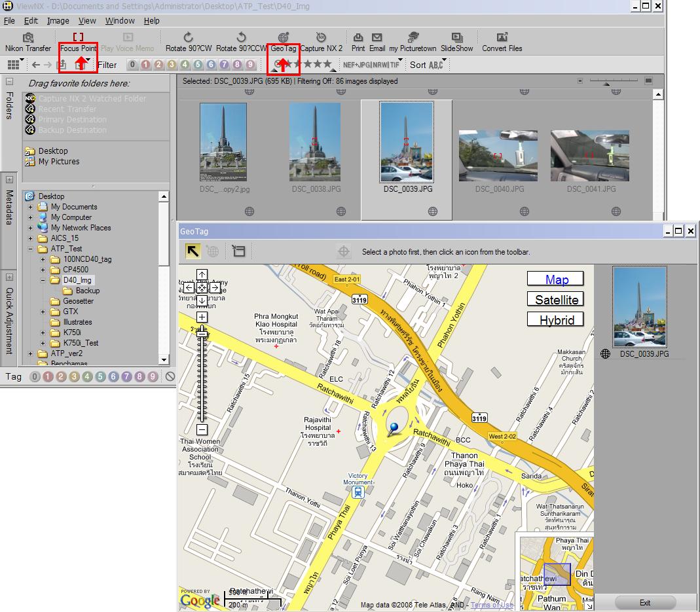Click the globe icon below DSC_0039.JPG thumbnail
This screenshot has width=700, height=612.
[433, 211]
